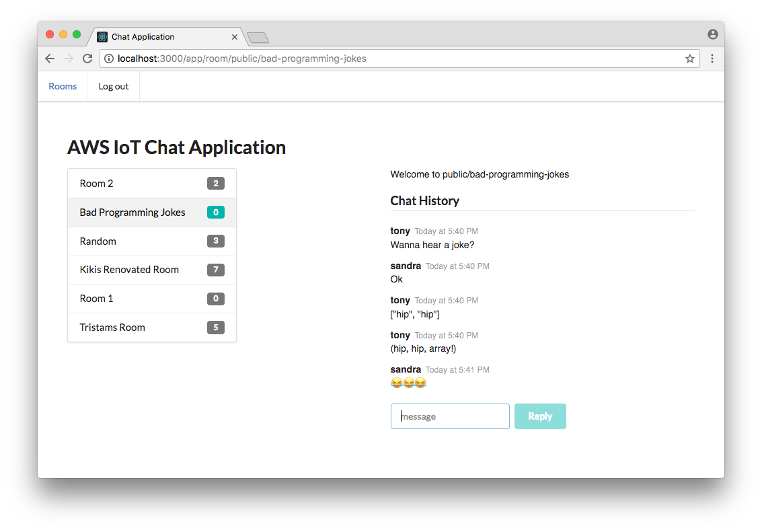Click the Reply button
762x532 pixels.
click(x=540, y=416)
